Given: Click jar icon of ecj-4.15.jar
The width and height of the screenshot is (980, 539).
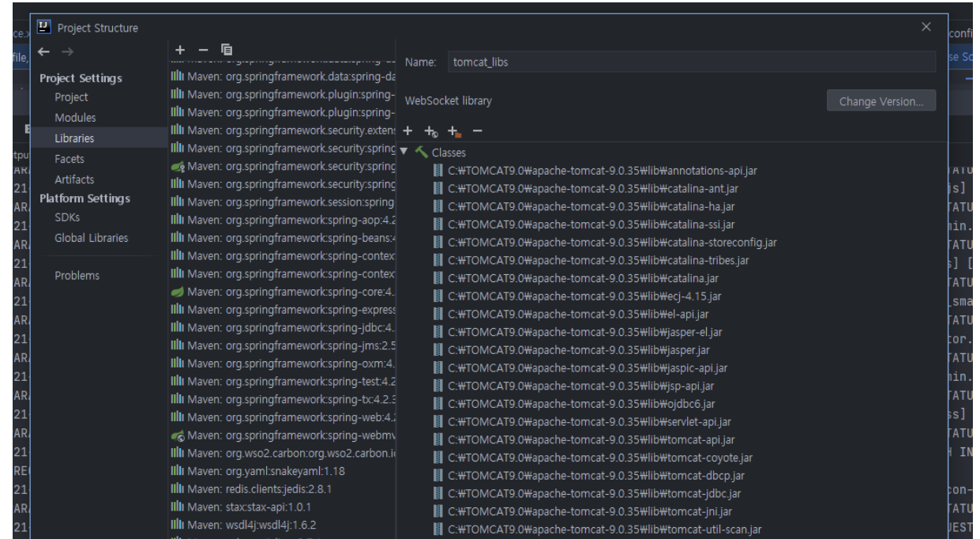Looking at the screenshot, I should point(438,296).
